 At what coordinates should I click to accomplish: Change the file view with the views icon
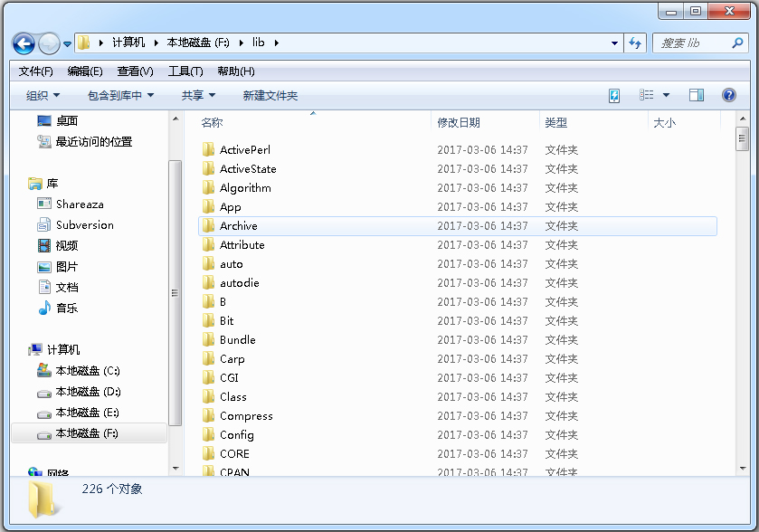click(646, 95)
